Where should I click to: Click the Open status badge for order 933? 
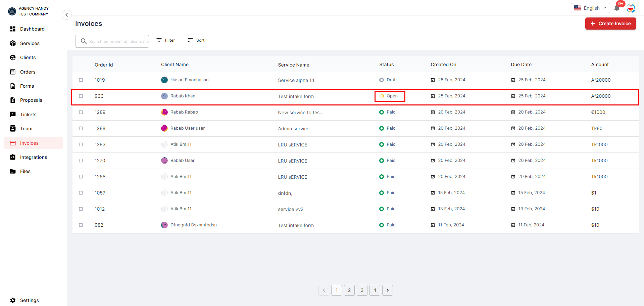pyautogui.click(x=390, y=96)
